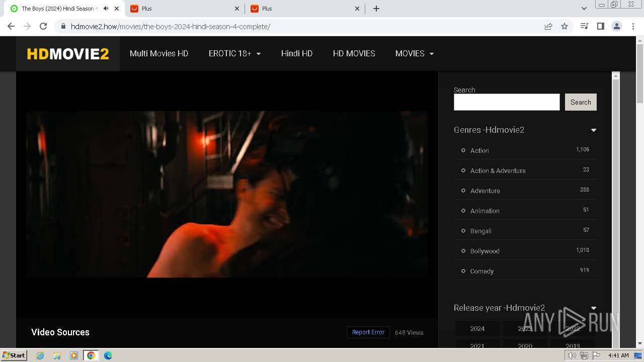Reload the current page
The width and height of the screenshot is (644, 362).
pos(43,26)
